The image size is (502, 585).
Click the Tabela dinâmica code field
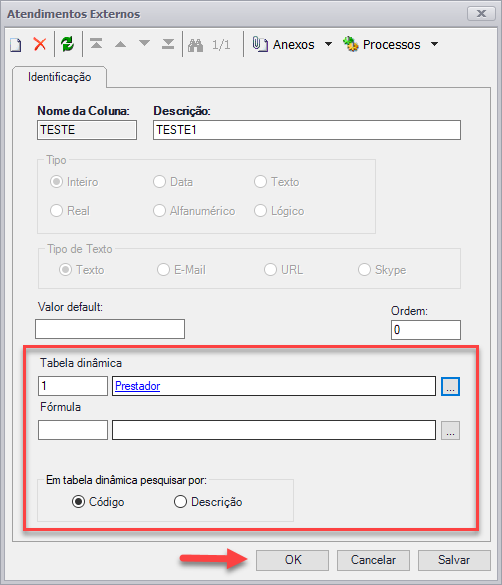[x=73, y=386]
